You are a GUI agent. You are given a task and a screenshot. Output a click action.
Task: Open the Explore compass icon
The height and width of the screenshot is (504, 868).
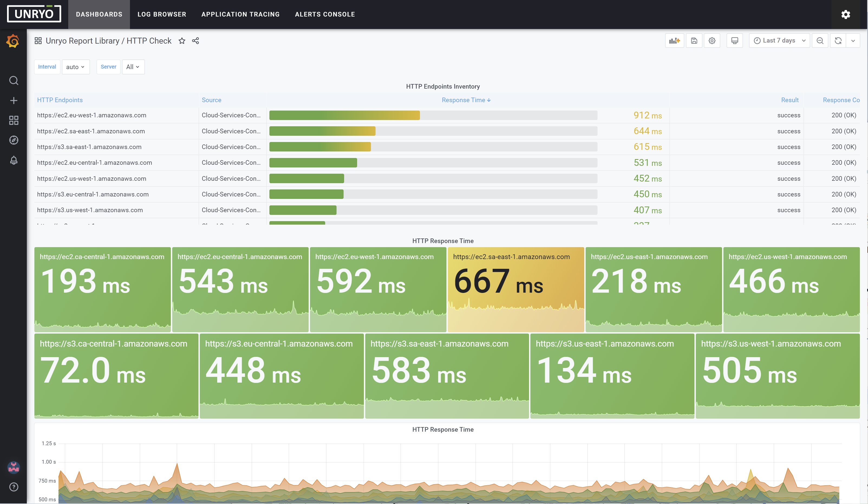[x=14, y=140]
